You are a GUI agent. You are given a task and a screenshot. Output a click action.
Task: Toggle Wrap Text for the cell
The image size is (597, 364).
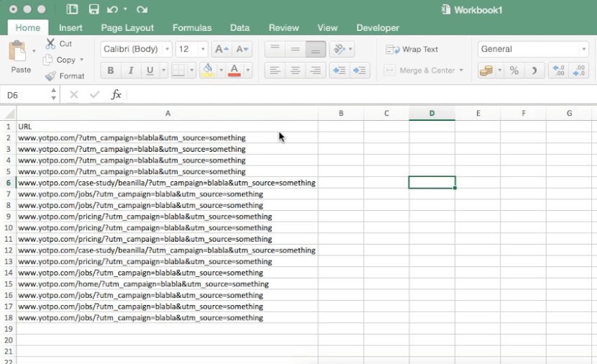pos(412,50)
